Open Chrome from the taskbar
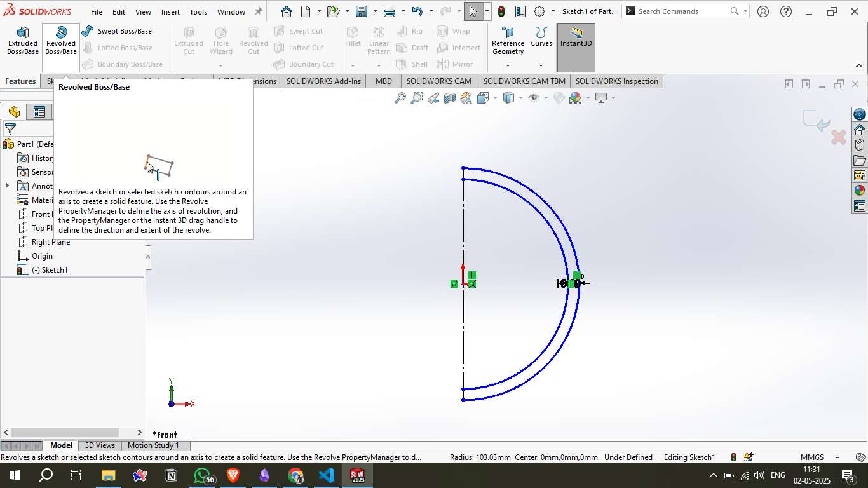 point(295,475)
